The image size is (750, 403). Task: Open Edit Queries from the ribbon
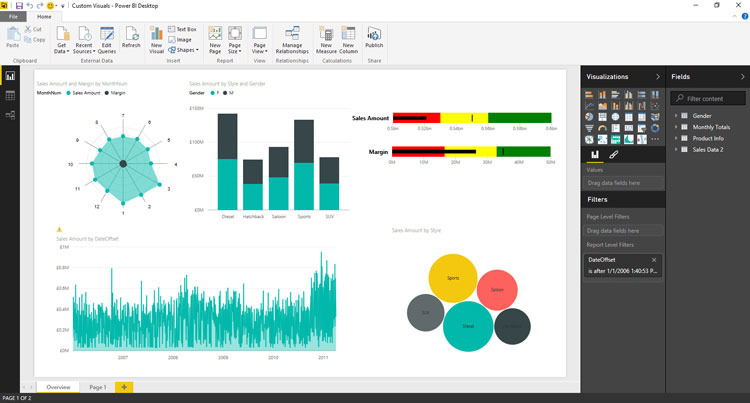click(107, 40)
